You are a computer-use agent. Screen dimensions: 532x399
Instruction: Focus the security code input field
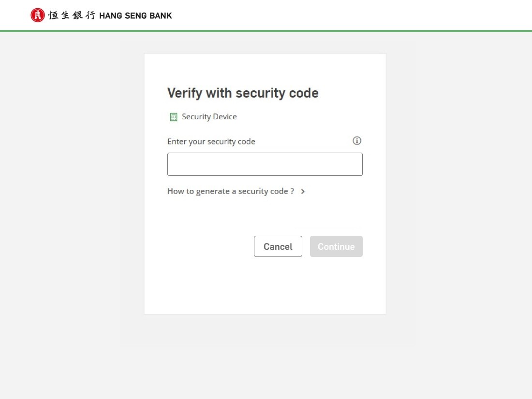265,164
